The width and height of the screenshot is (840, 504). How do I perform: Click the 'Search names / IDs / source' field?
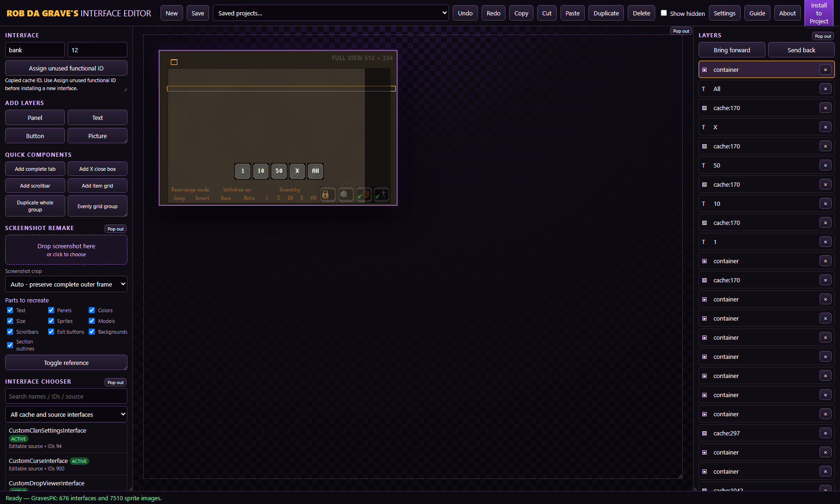66,396
